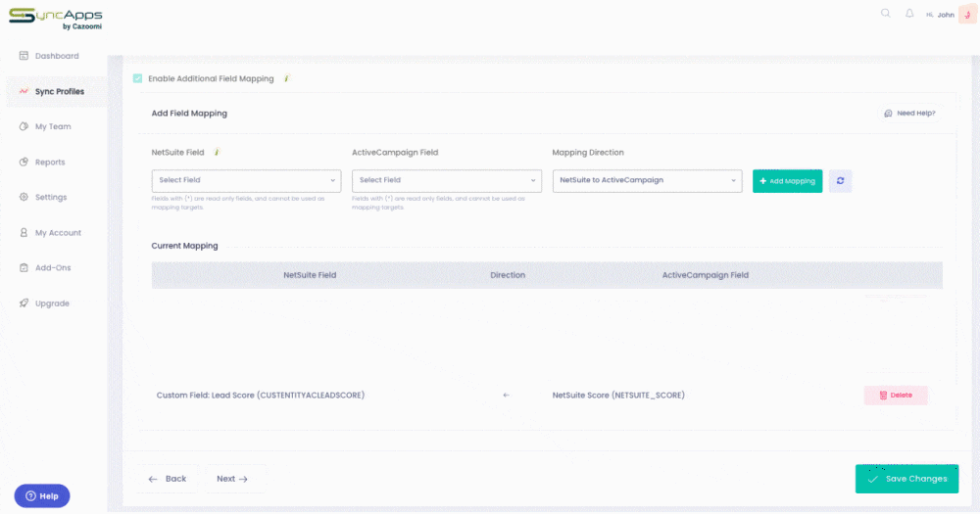Click the left arrow direction icon in mapping row
The image size is (980, 514).
507,396
